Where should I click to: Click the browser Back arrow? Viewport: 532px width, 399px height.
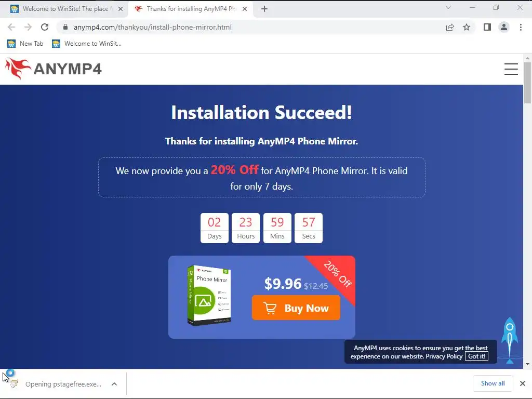pyautogui.click(x=11, y=27)
